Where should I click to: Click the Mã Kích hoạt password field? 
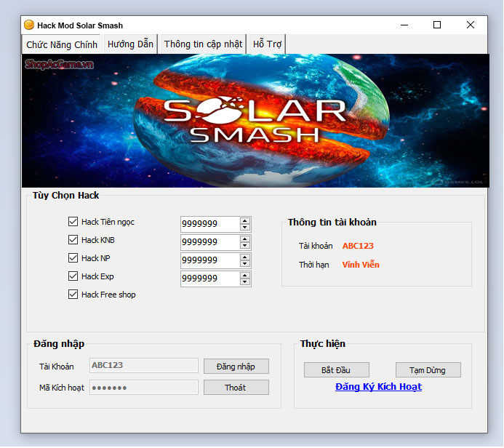144,387
